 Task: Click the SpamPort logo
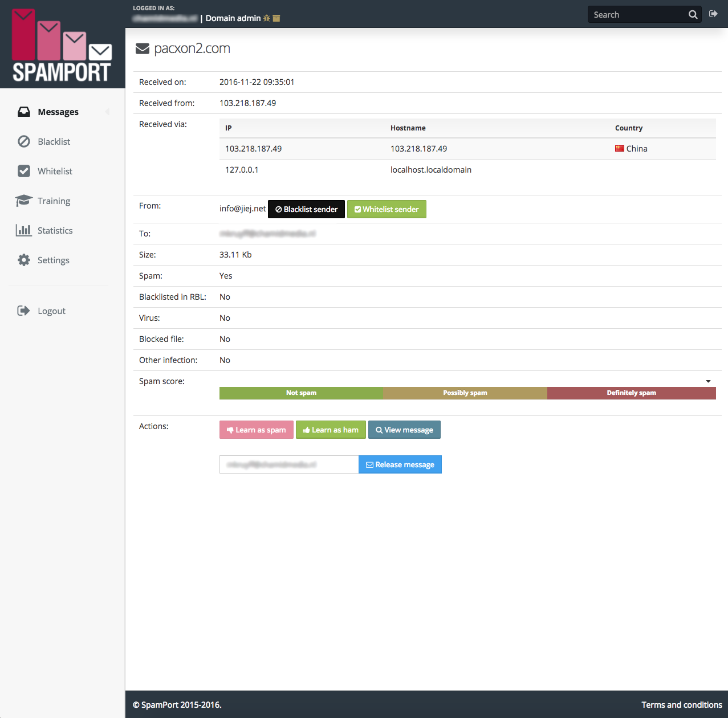(x=62, y=46)
